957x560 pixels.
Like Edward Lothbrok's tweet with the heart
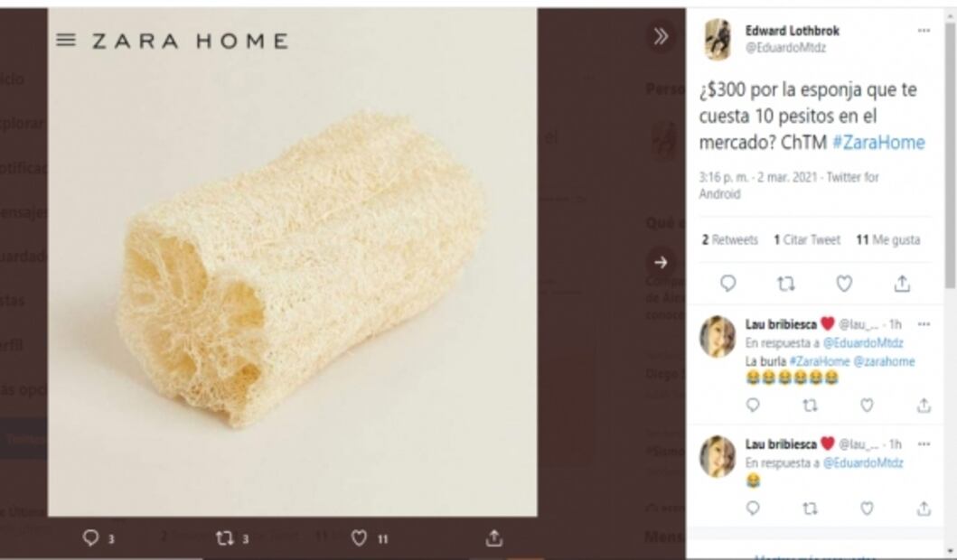point(843,284)
